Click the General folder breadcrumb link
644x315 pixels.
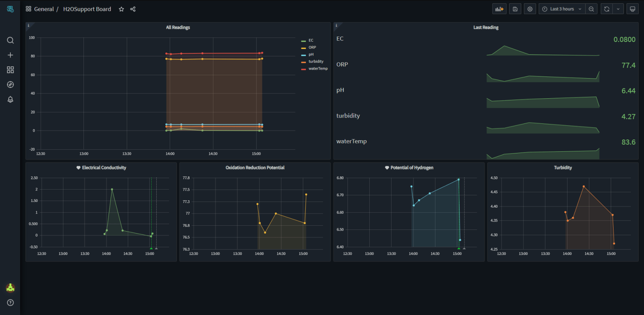point(44,9)
